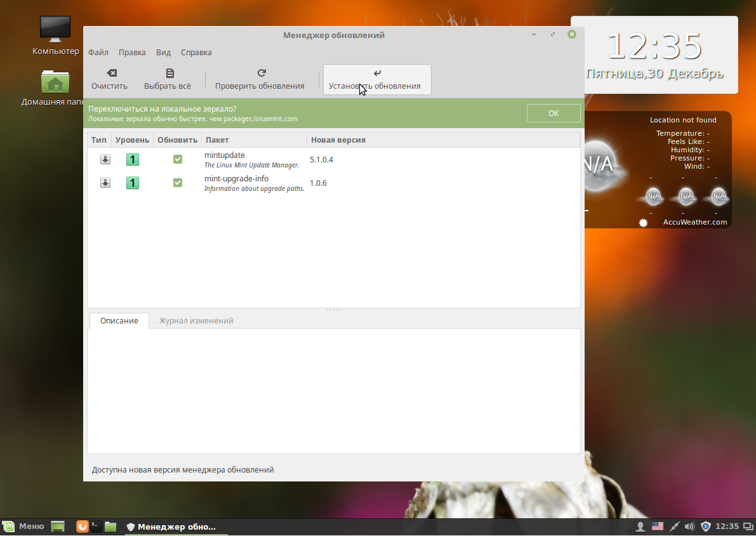Sort by the Новая версия column header
The image size is (756, 536).
click(x=335, y=140)
